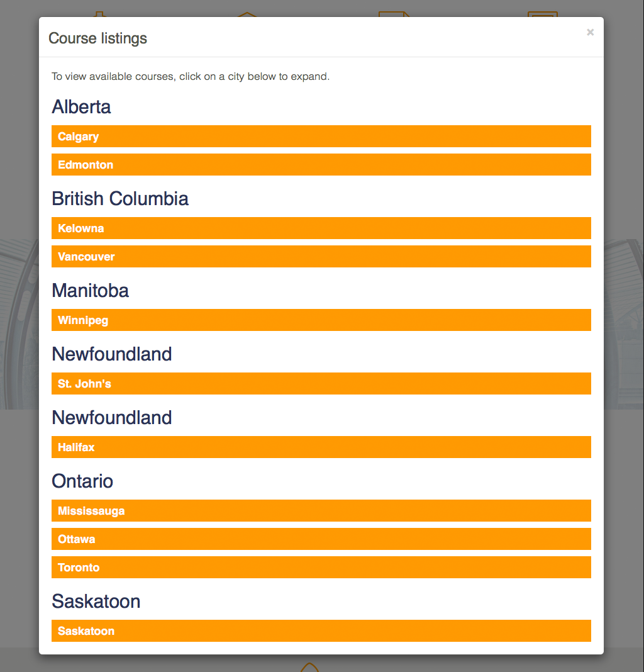Click the 'Course listings' dialog title
This screenshot has width=644, height=672.
click(x=97, y=38)
